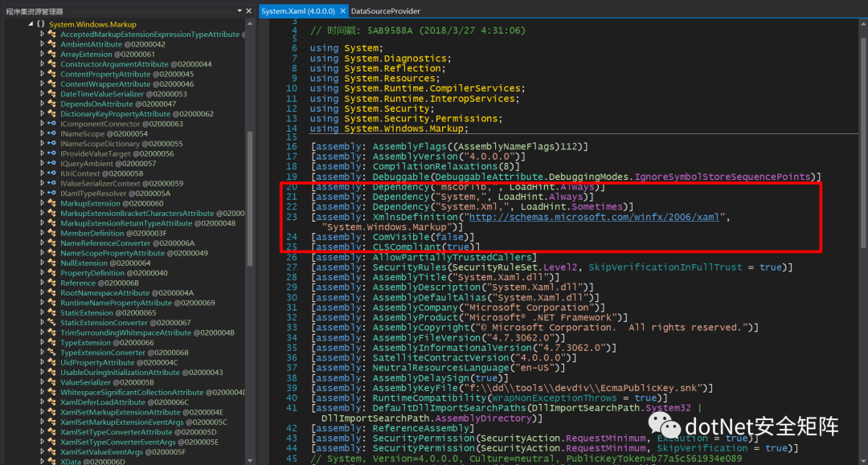The image size is (868, 465).
Task: Click the XamlDeferLoadAttribute class icon
Action: 51,402
